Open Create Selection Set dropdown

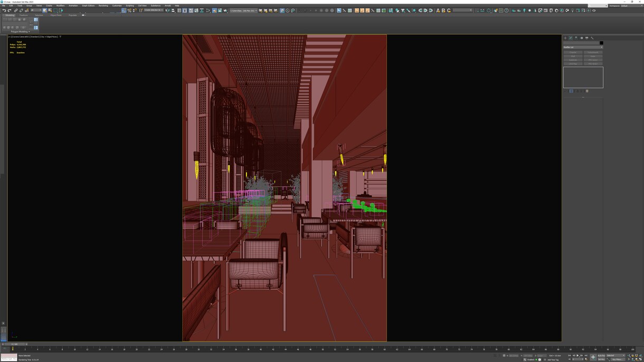pos(153,11)
